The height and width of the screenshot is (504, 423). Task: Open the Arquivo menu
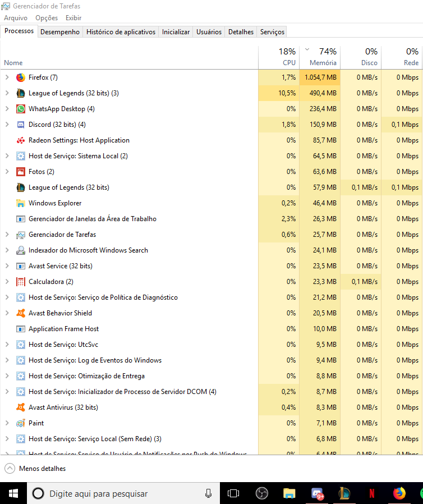(16, 18)
